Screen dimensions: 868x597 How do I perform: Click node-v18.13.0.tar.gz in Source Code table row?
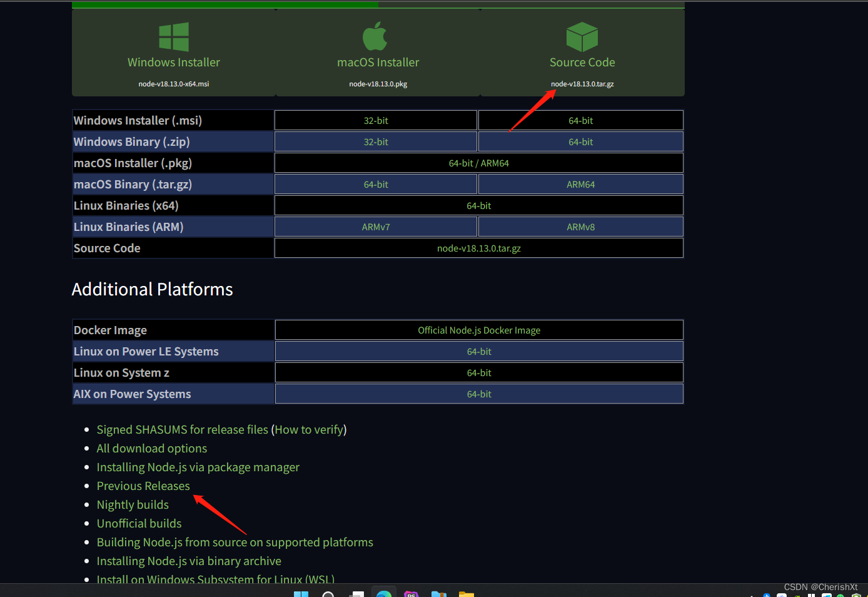479,248
